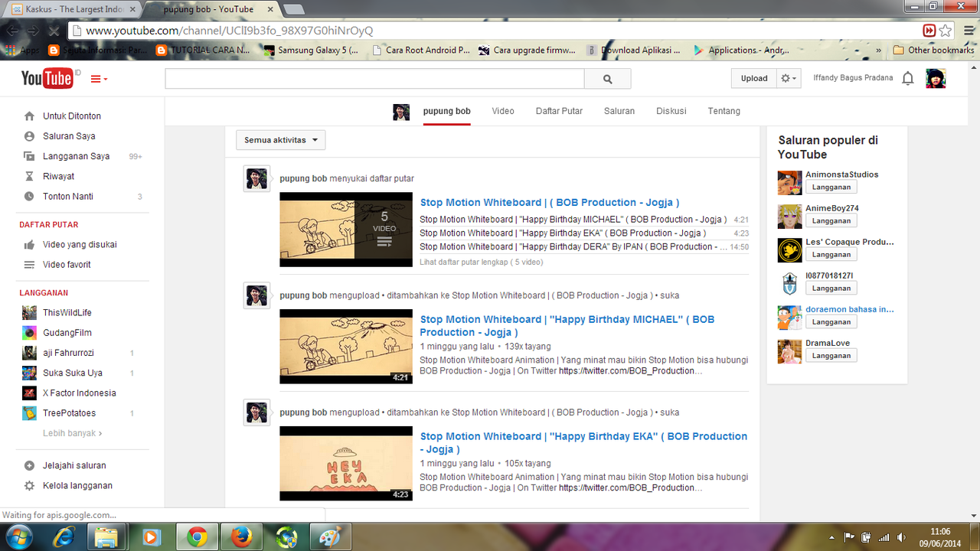Click X Factor Indonesia channel icon
980x551 pixels.
pyautogui.click(x=29, y=393)
